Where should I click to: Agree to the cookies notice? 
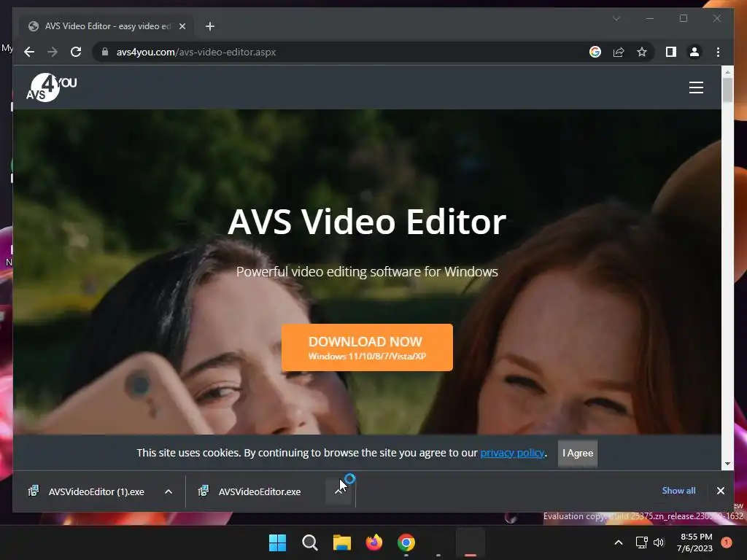click(578, 453)
